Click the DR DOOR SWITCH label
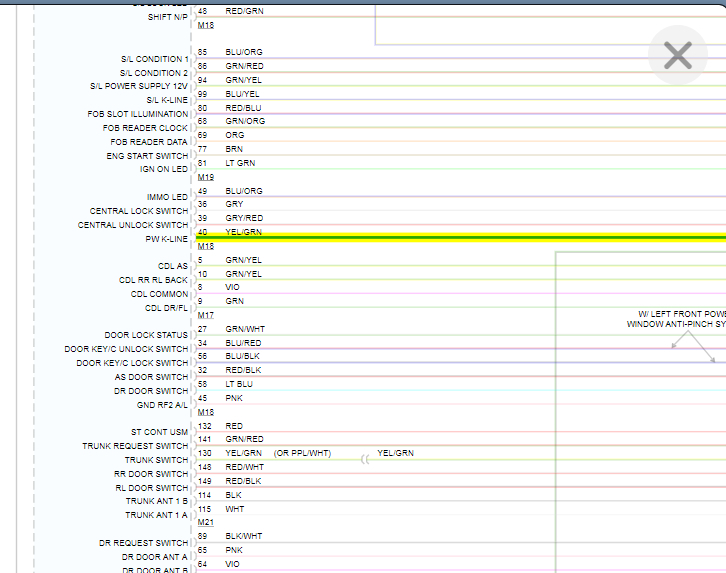 click(151, 391)
